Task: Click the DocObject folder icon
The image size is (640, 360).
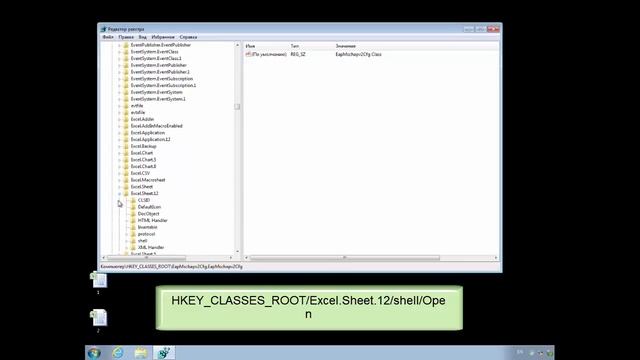Action: [x=133, y=214]
